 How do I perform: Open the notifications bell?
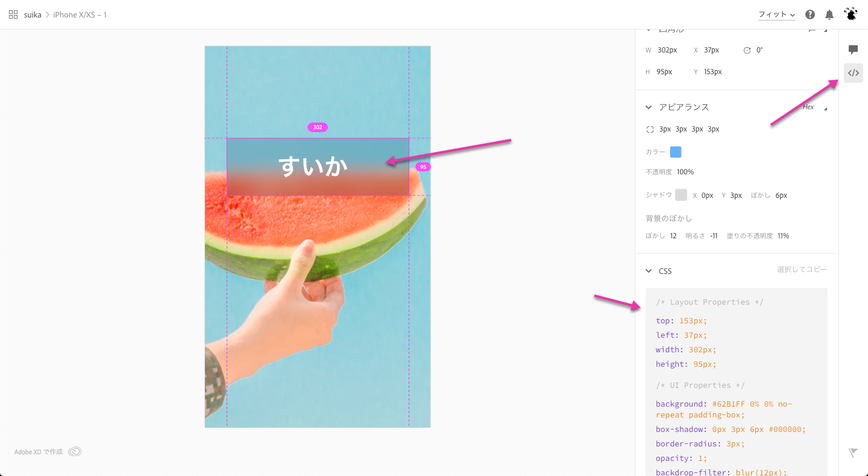pyautogui.click(x=829, y=14)
